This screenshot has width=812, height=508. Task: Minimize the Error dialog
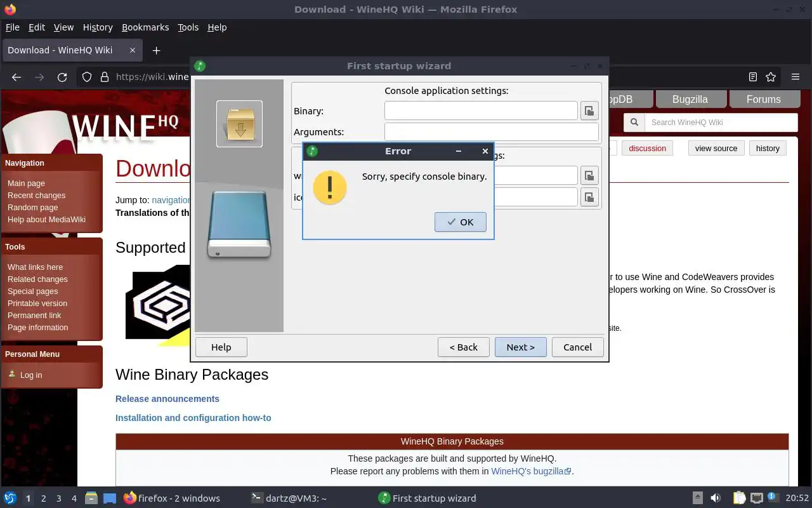[458, 151]
